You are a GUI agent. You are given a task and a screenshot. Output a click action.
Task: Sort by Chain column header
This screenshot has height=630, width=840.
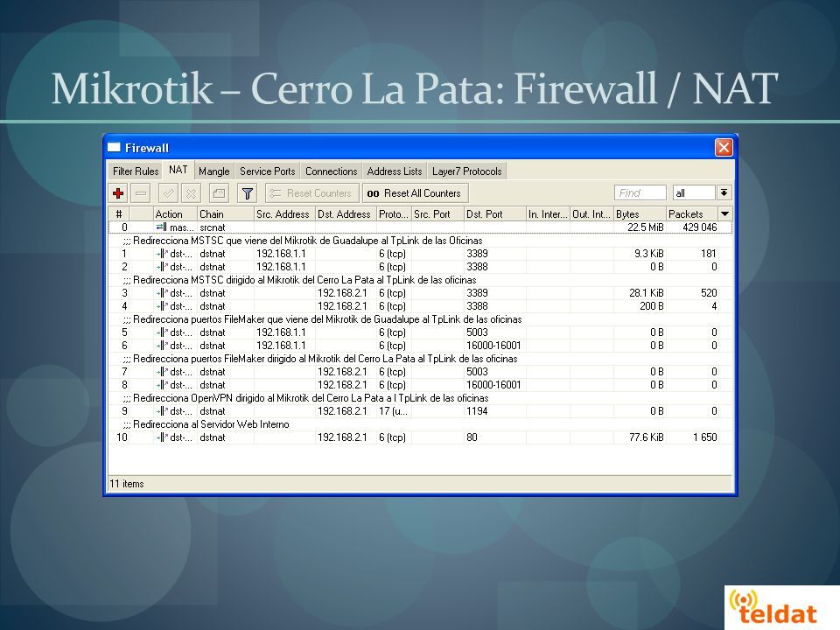pyautogui.click(x=226, y=213)
